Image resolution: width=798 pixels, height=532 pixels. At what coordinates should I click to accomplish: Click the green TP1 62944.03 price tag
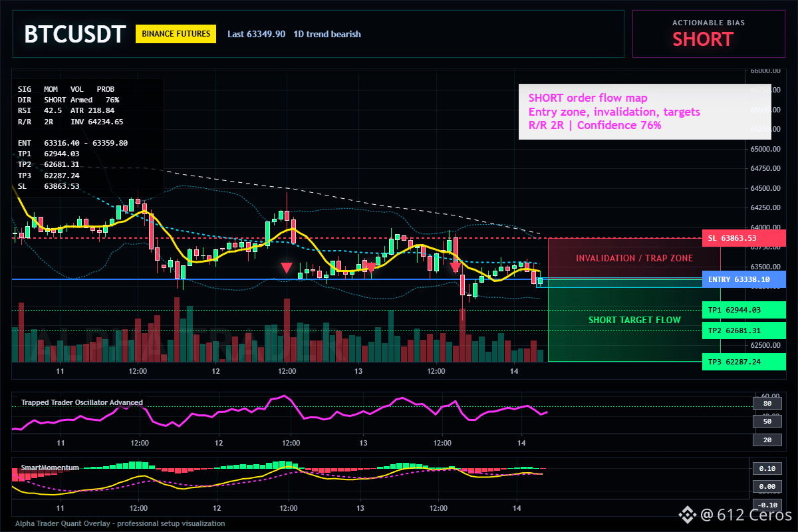point(743,310)
